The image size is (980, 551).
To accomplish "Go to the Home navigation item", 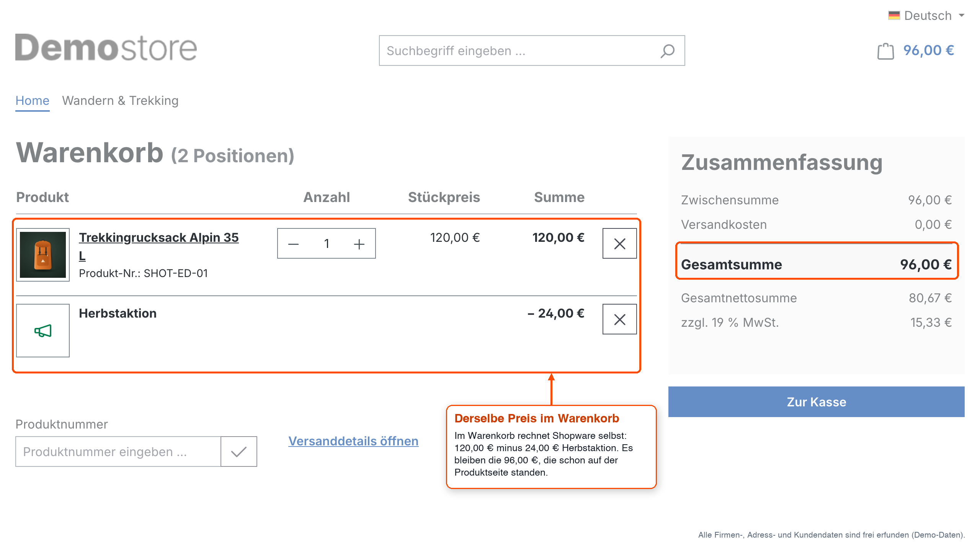I will click(x=33, y=101).
